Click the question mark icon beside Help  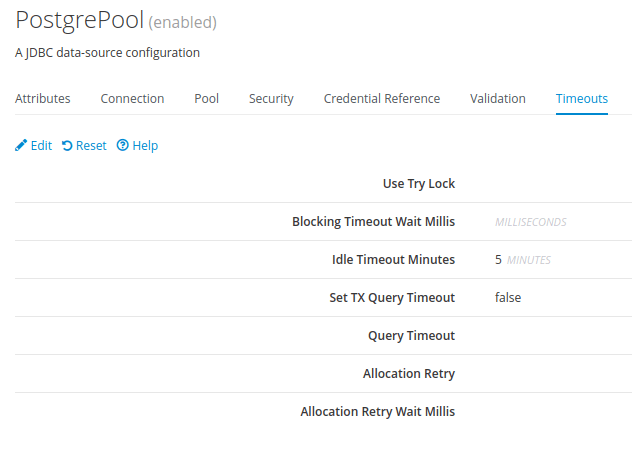click(x=123, y=145)
